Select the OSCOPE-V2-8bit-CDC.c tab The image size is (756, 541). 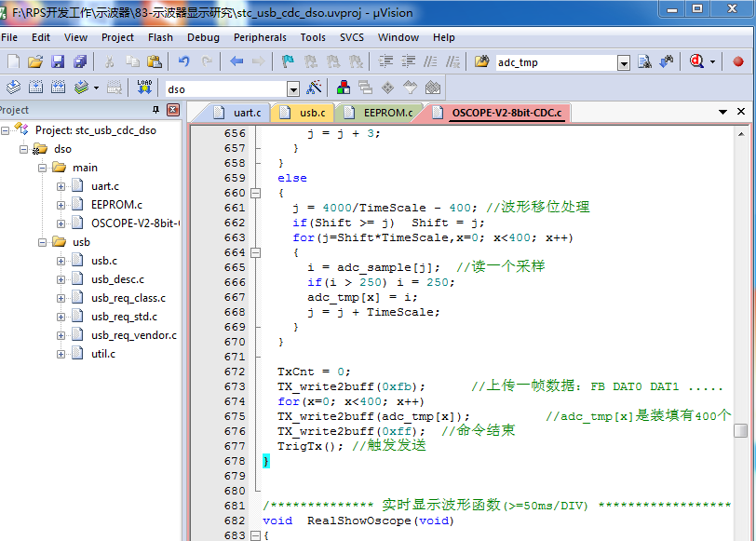499,113
